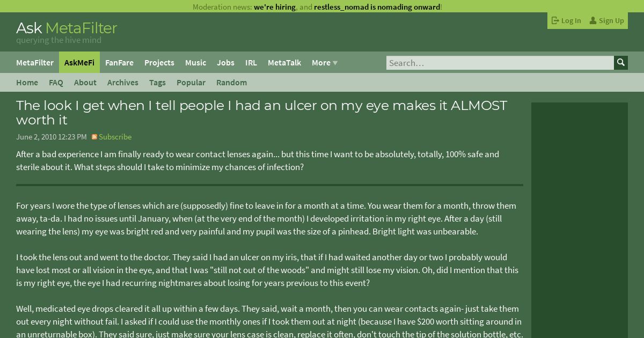Click the search magnifier icon button
The width and height of the screenshot is (644, 338).
621,63
